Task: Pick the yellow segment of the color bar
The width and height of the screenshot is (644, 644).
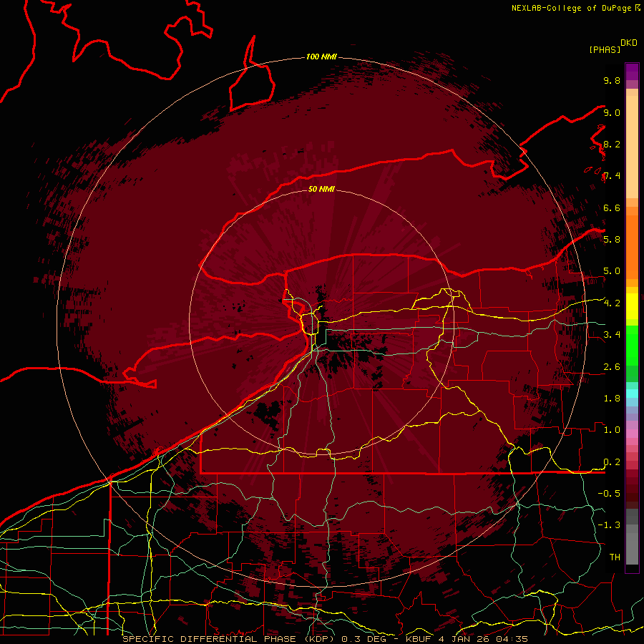Action: pos(632,306)
